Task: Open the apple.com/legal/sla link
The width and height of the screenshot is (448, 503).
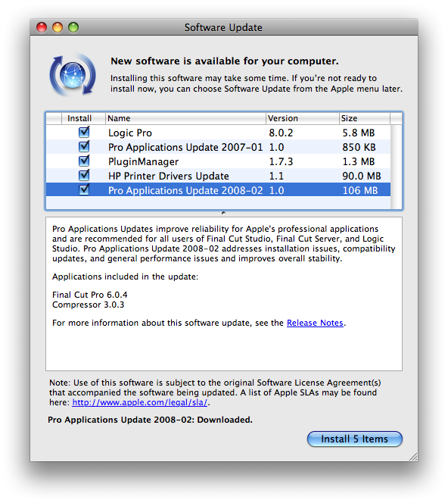Action: [x=140, y=402]
